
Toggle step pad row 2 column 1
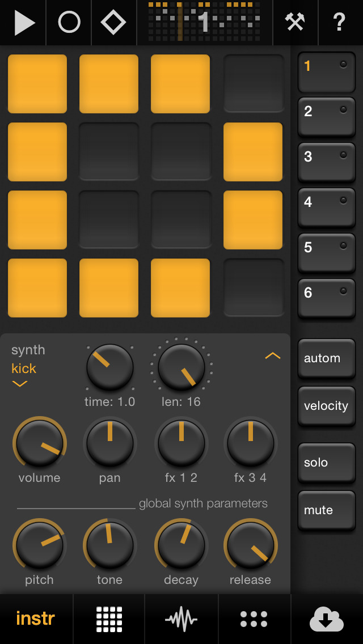point(37,152)
